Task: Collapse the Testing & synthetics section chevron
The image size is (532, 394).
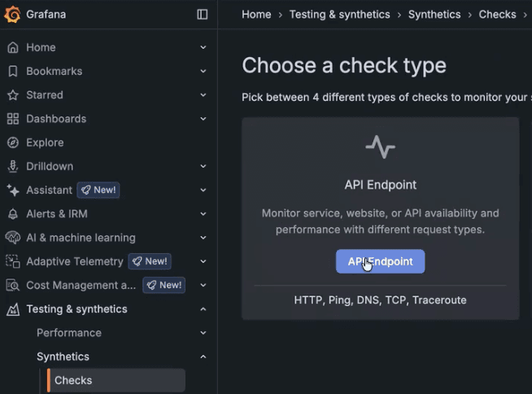Action: coord(203,309)
